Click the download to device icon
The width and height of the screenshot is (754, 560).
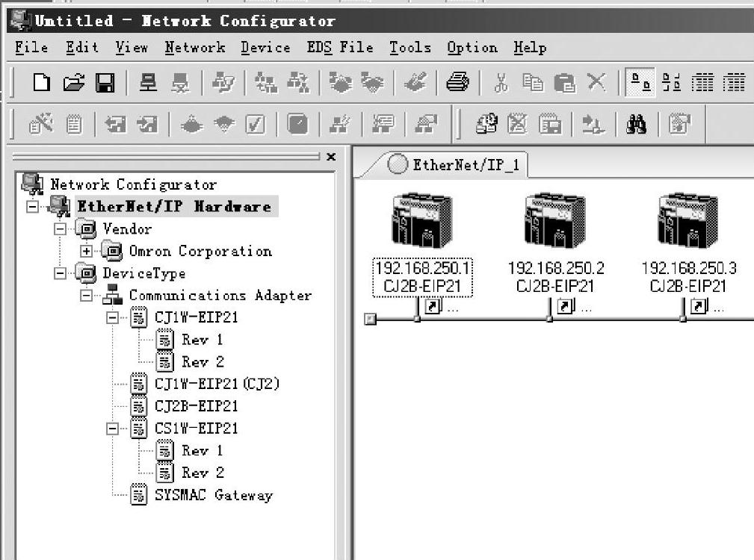(224, 124)
